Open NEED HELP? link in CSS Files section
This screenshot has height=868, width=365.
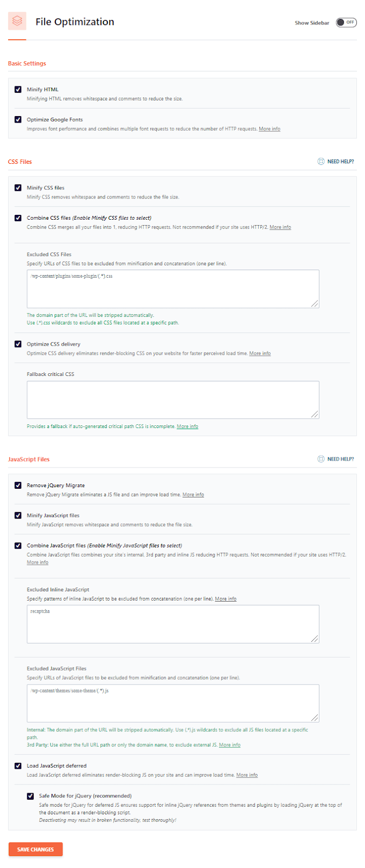341,162
